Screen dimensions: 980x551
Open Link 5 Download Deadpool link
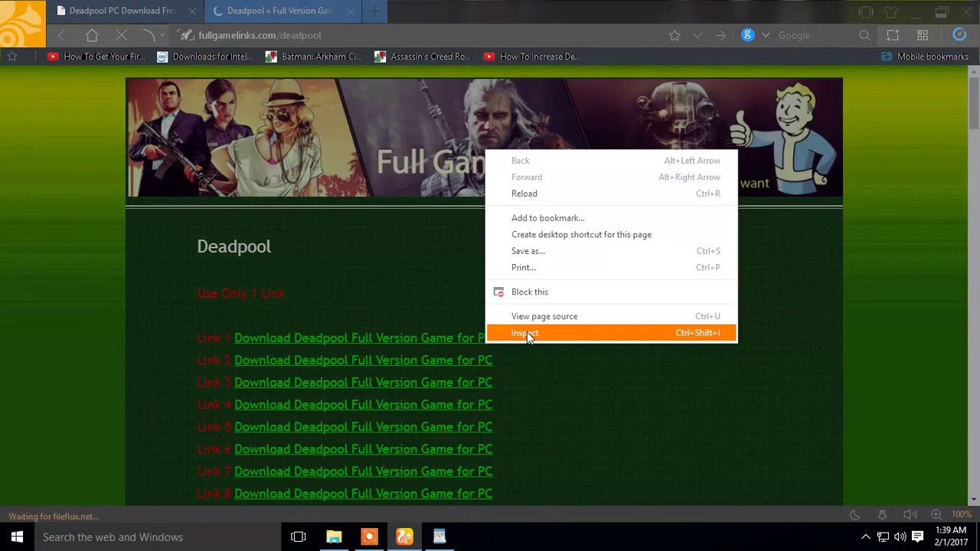point(364,427)
